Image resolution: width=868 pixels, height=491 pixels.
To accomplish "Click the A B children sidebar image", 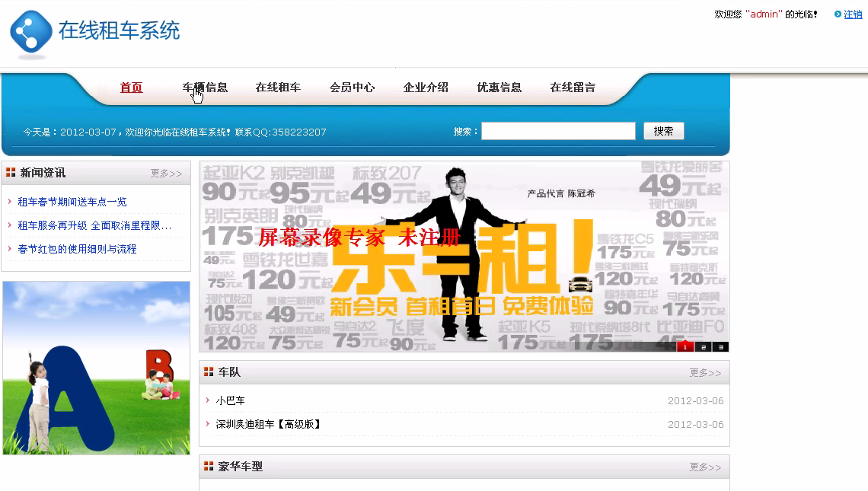I will (97, 368).
